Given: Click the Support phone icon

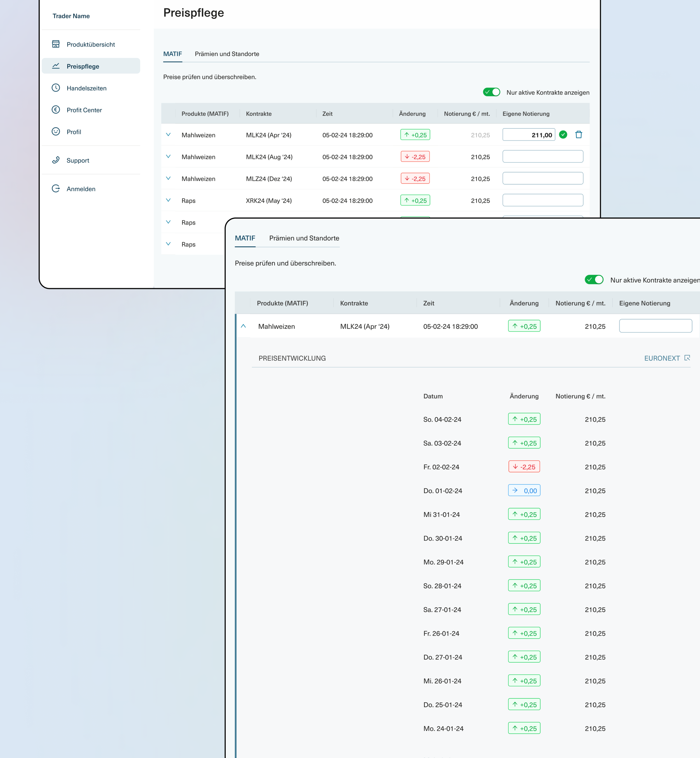Looking at the screenshot, I should click(x=56, y=160).
